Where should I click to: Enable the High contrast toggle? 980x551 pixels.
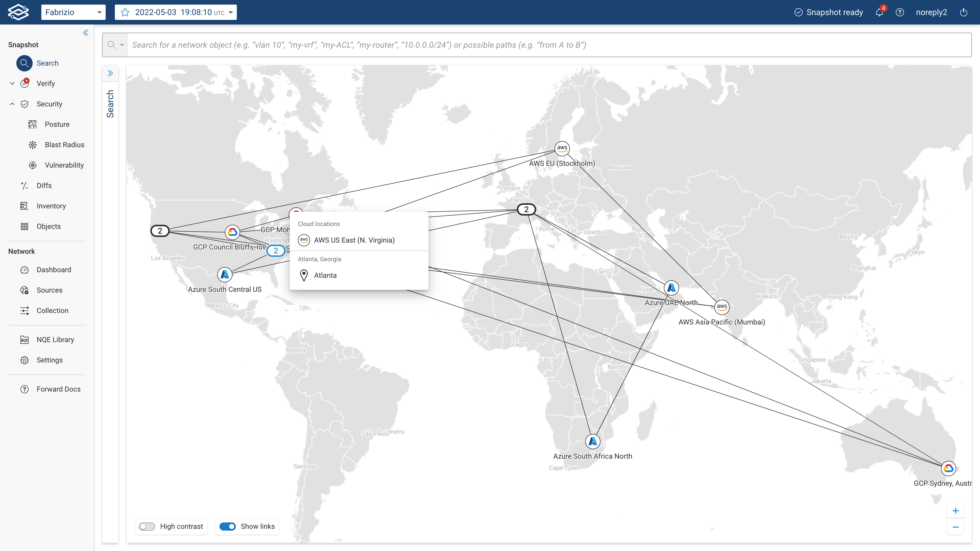click(x=147, y=526)
